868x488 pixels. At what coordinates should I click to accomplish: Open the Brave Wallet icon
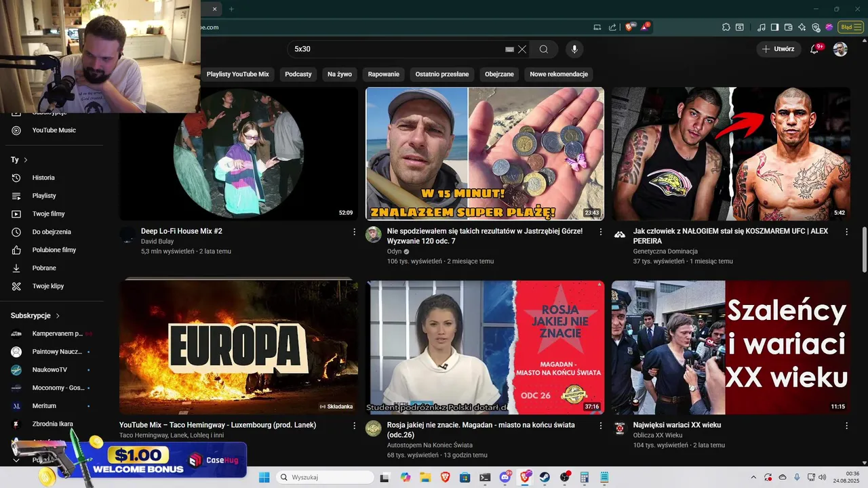click(x=788, y=27)
